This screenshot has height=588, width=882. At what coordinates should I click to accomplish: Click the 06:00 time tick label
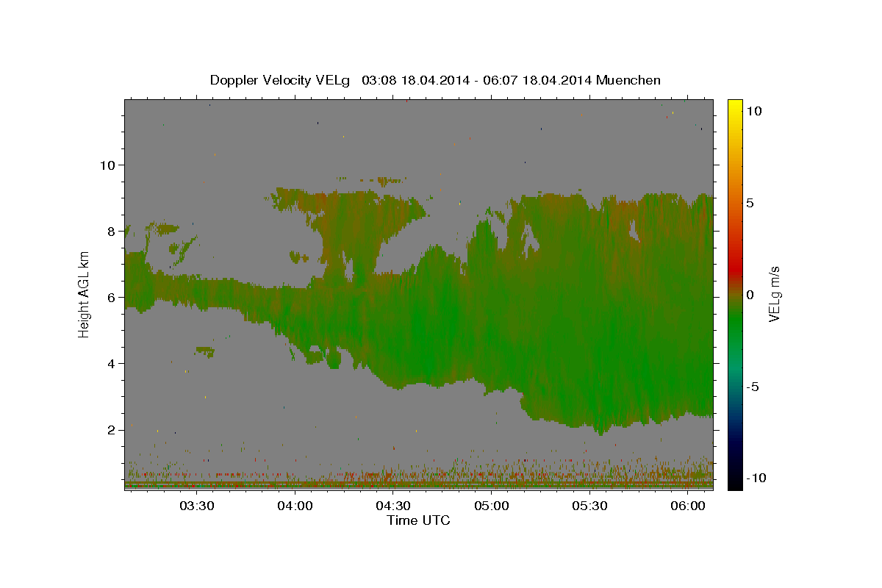coord(687,506)
